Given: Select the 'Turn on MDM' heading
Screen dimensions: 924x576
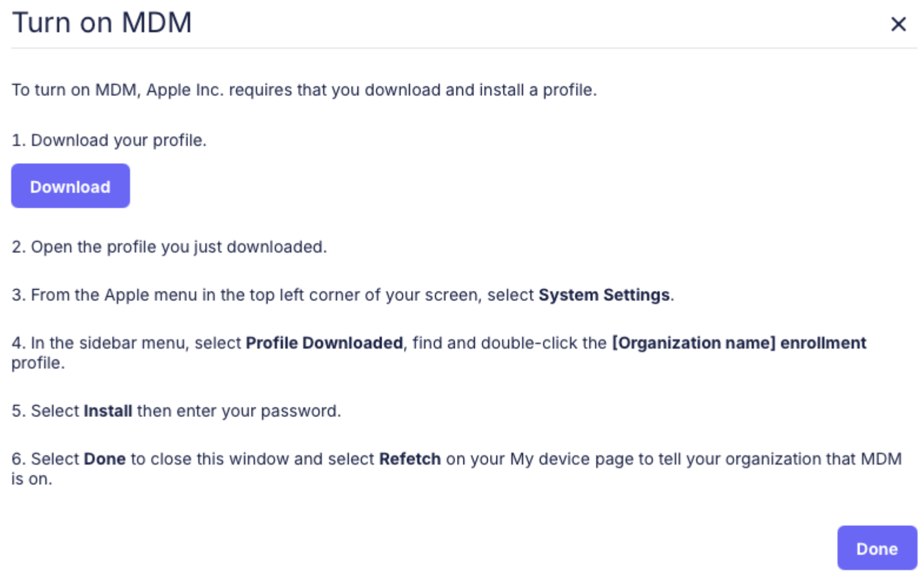Looking at the screenshot, I should click(x=102, y=22).
